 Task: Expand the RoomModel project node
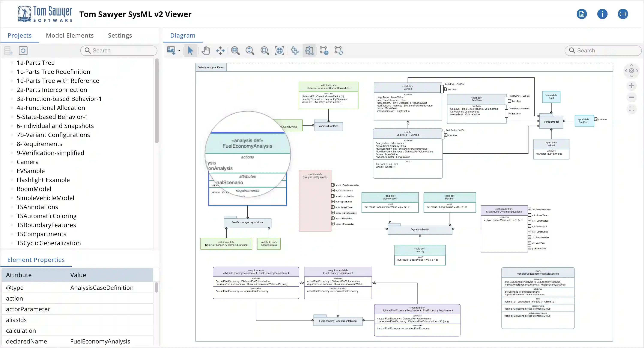[x=12, y=189]
